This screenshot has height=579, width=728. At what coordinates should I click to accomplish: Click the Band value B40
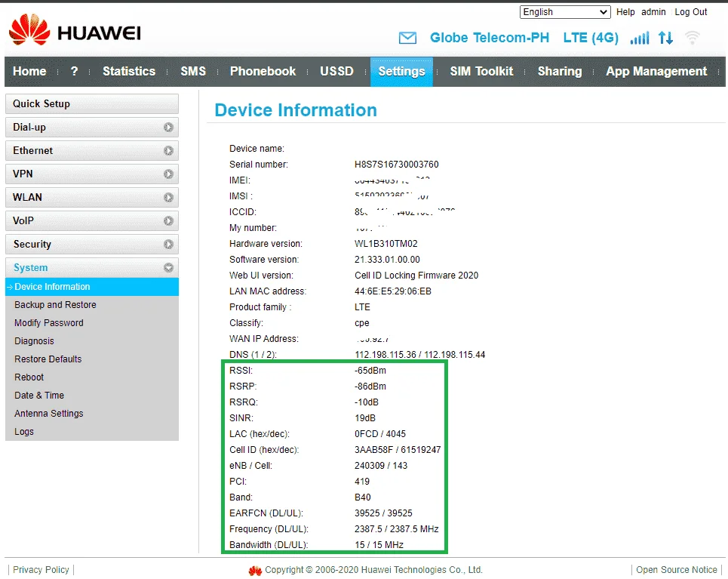[x=363, y=497]
